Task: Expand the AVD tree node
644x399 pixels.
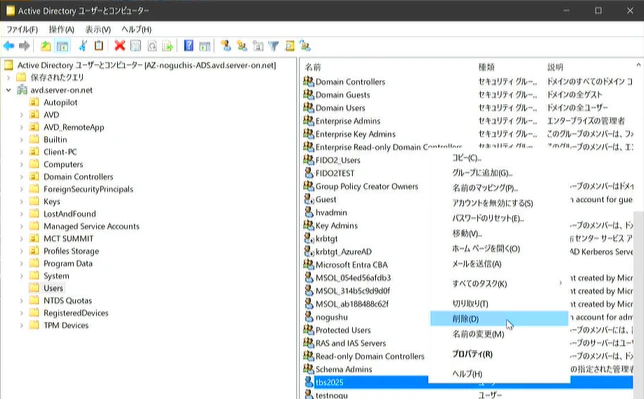Action: pos(21,115)
